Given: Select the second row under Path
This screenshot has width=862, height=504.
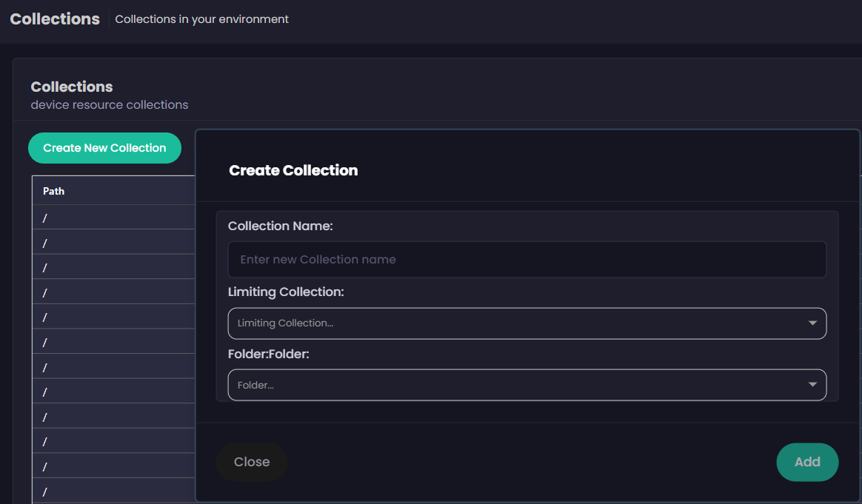Looking at the screenshot, I should (x=111, y=242).
